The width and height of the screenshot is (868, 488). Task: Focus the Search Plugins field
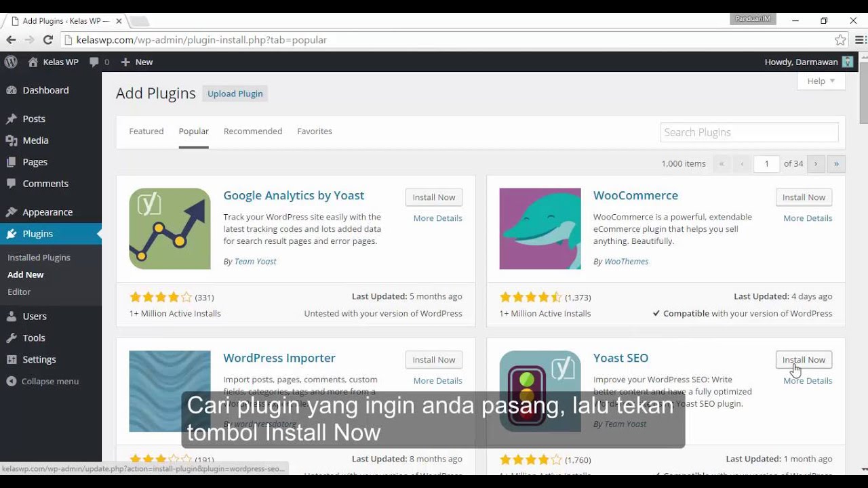[749, 132]
